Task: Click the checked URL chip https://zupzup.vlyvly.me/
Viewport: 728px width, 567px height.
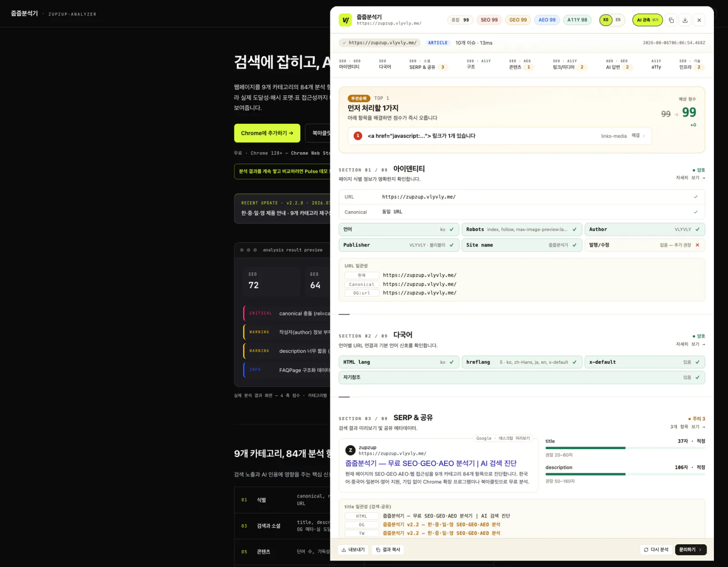Action: (379, 43)
